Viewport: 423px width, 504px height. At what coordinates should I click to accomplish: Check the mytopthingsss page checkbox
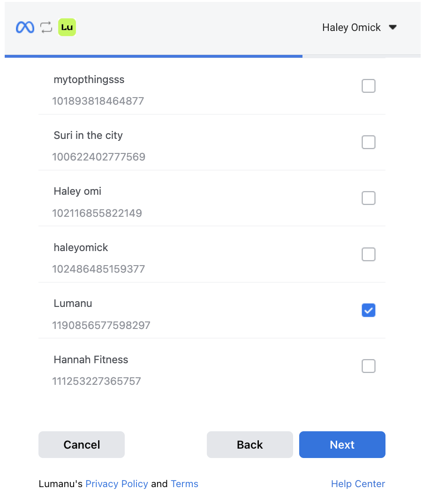point(369,86)
